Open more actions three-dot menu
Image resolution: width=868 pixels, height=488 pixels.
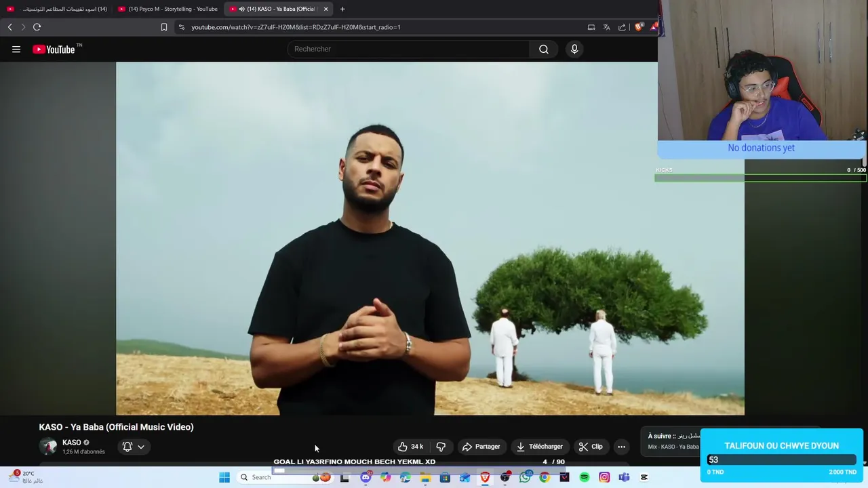(621, 447)
